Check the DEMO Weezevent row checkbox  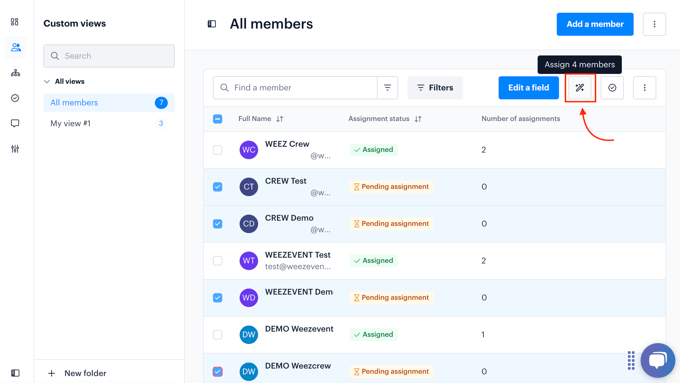[x=218, y=334]
